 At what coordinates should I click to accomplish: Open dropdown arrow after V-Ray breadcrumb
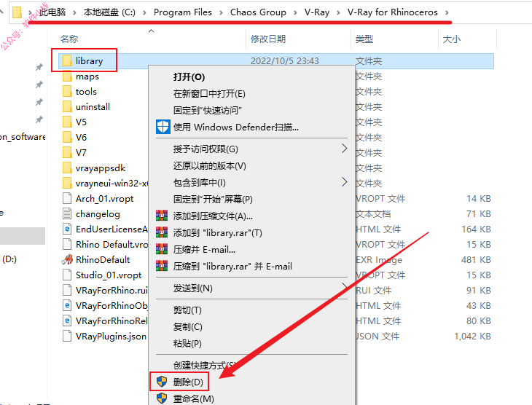[338, 12]
